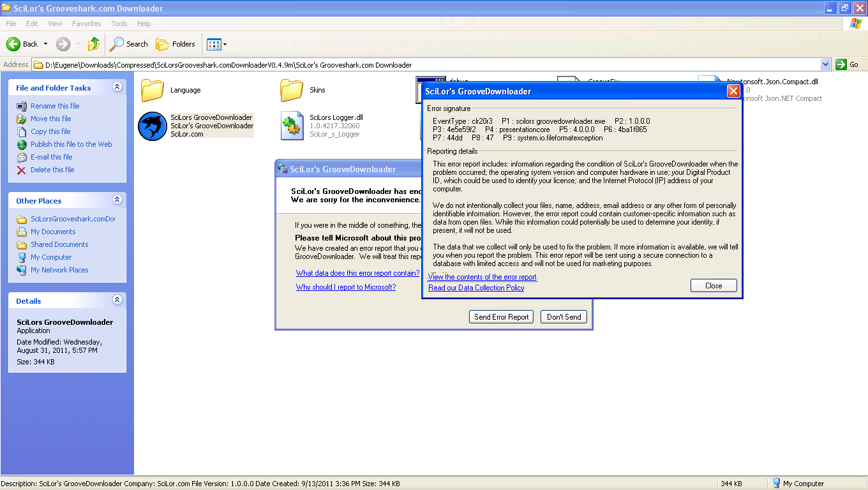This screenshot has height=490, width=868.
Task: Open What data does this error report contain
Action: click(x=357, y=273)
